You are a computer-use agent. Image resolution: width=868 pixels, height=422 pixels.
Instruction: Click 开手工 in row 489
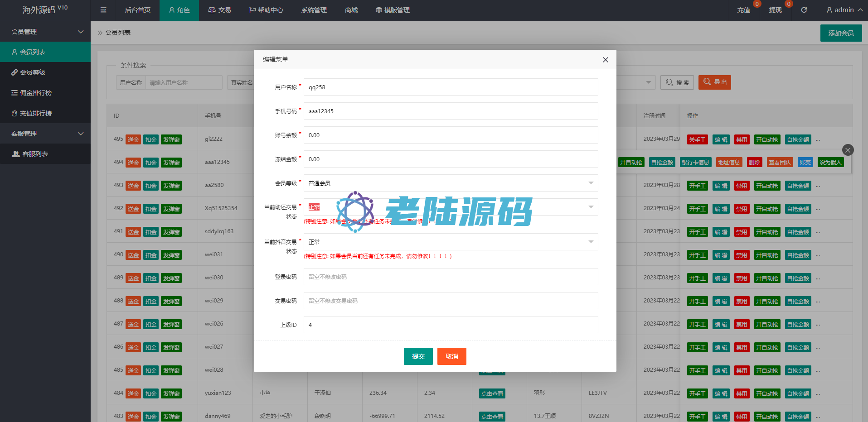[697, 278]
